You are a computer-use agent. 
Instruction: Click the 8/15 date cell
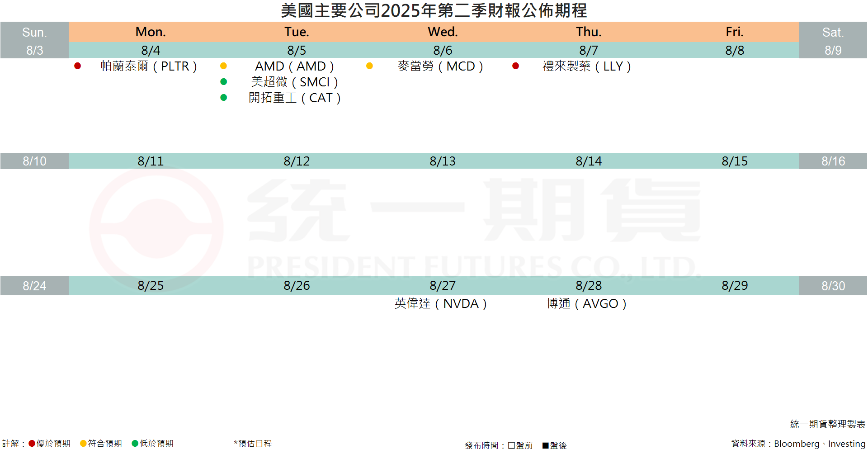[735, 161]
